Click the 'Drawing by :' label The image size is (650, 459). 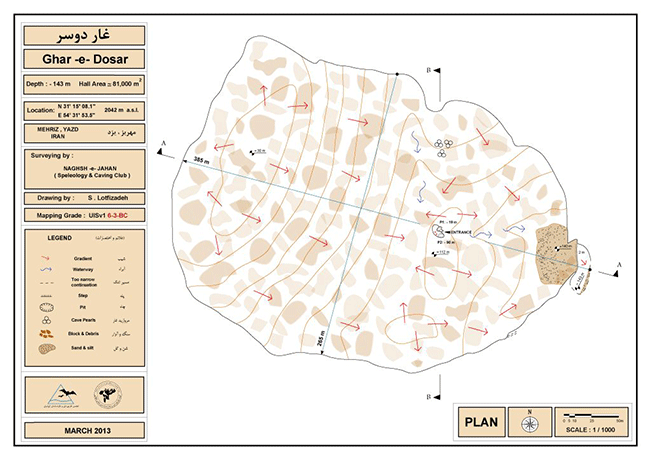pyautogui.click(x=56, y=198)
